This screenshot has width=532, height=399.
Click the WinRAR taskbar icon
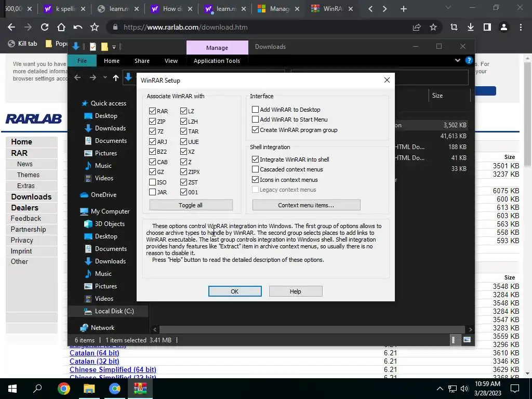140,389
